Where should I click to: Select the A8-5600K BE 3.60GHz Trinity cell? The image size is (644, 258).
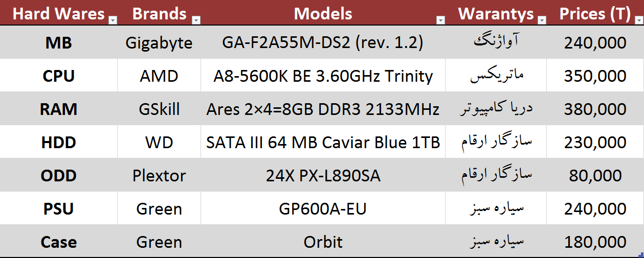coord(322,76)
